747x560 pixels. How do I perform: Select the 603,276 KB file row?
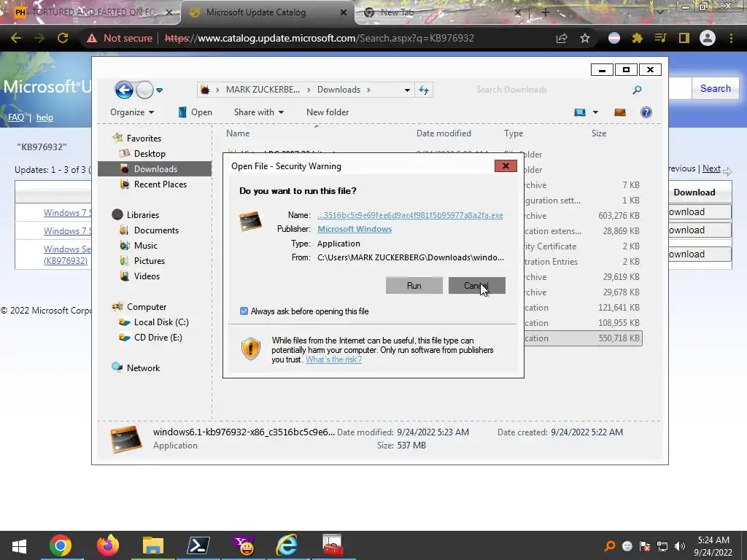[583, 216]
